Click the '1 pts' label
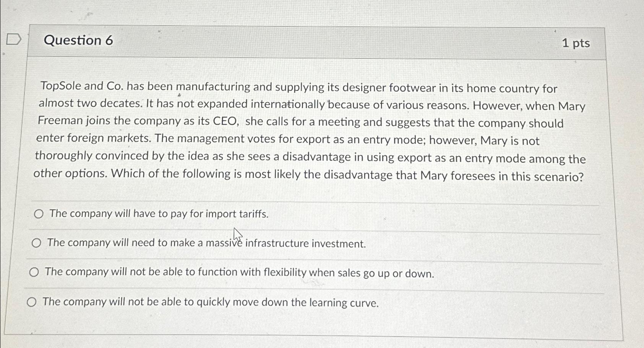The width and height of the screenshot is (644, 348). [x=577, y=44]
